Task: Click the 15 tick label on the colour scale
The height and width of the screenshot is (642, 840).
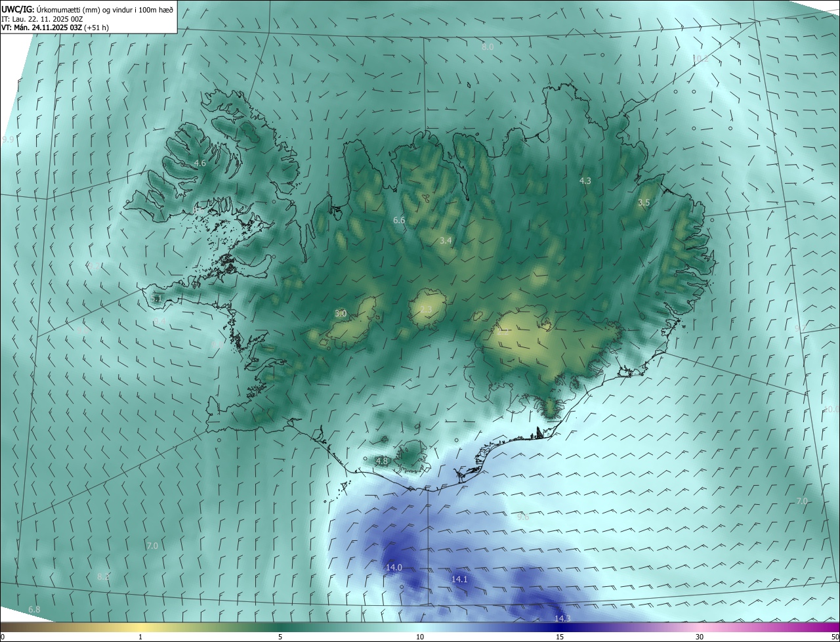Action: [x=560, y=637]
